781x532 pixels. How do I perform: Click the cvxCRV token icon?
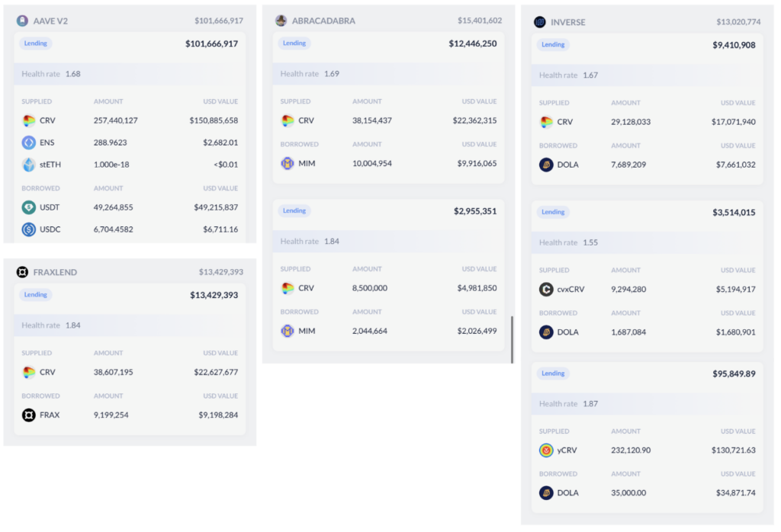(546, 289)
